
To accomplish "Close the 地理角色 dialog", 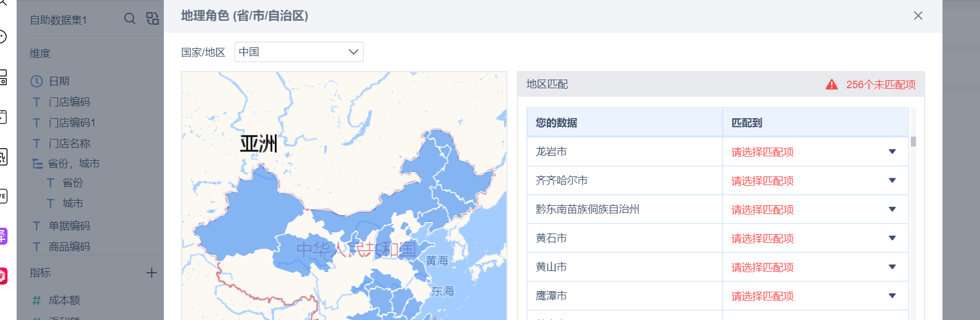I will (x=918, y=16).
